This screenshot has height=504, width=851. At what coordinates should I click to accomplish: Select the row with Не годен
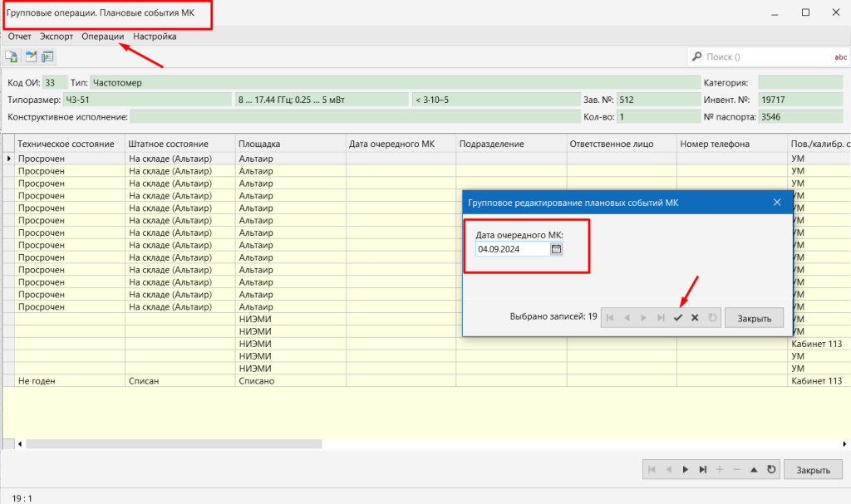426,381
